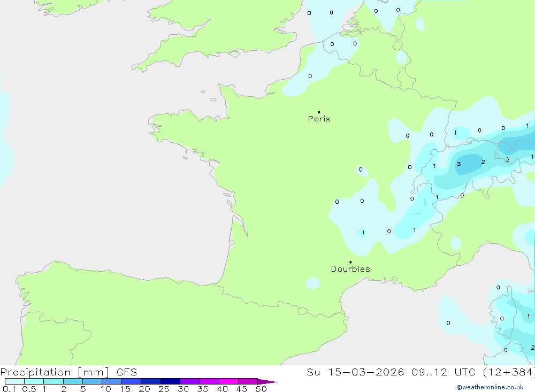535x392 pixels.
Task: Click the legend value 15
Action: click(125, 389)
